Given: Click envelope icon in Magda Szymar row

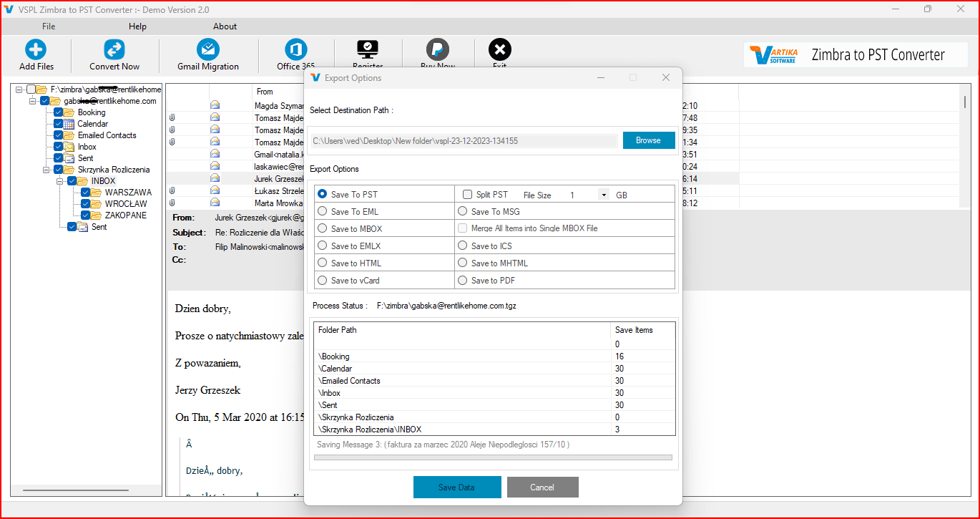Looking at the screenshot, I should (215, 106).
